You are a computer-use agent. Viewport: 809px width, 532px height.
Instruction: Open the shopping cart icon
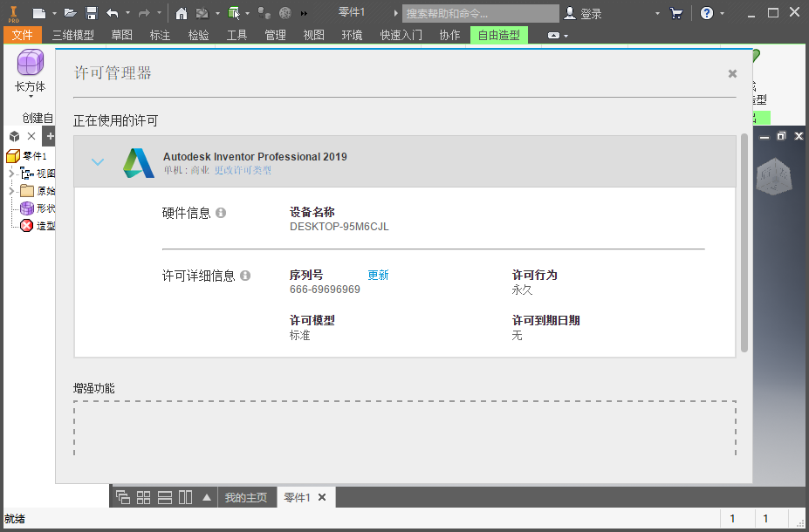pos(675,13)
